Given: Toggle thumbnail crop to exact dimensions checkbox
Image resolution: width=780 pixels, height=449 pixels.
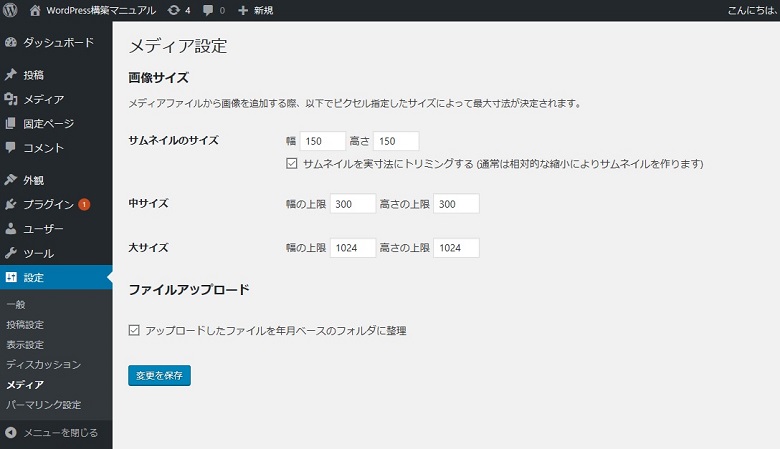Looking at the screenshot, I should coord(292,164).
